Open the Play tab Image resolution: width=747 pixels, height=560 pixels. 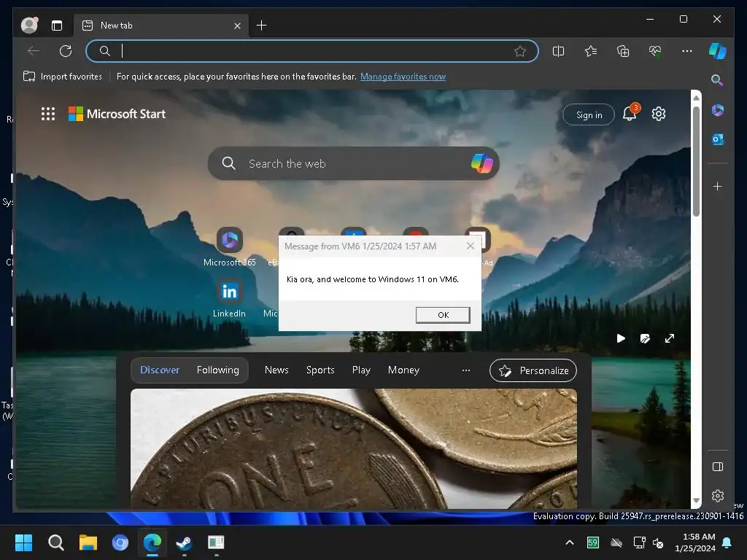click(x=361, y=370)
